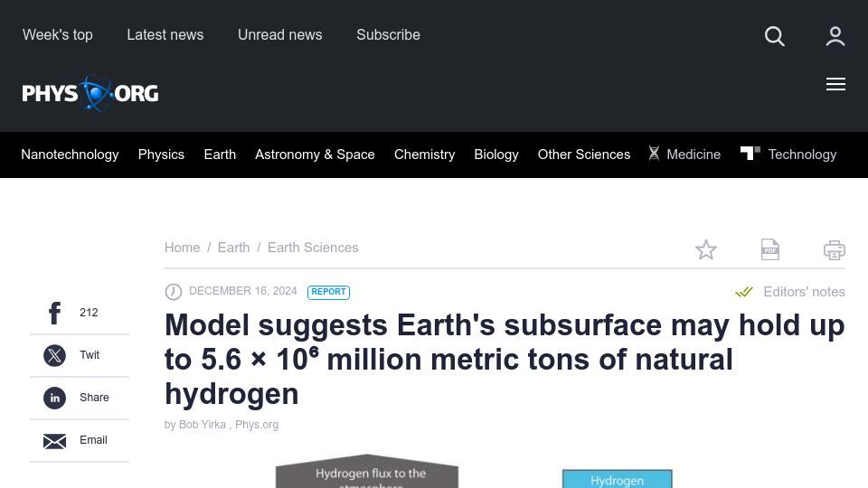Open the hamburger menu
The height and width of the screenshot is (488, 868).
point(835,84)
